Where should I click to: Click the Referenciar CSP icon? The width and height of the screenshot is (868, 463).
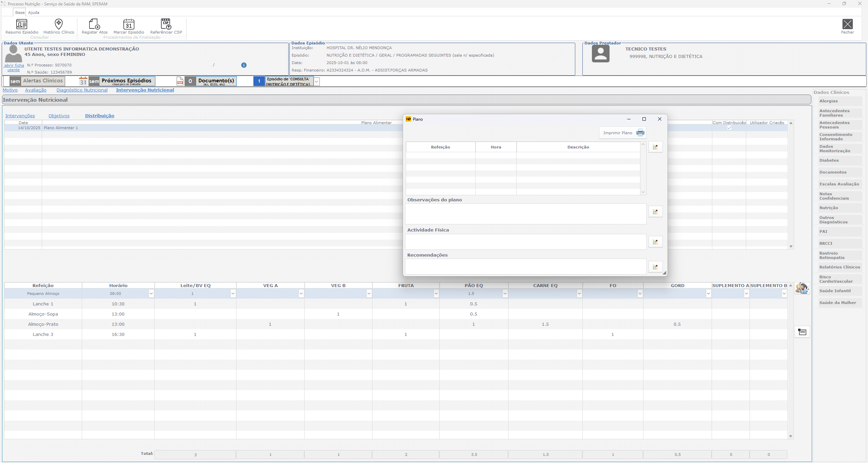click(x=166, y=24)
